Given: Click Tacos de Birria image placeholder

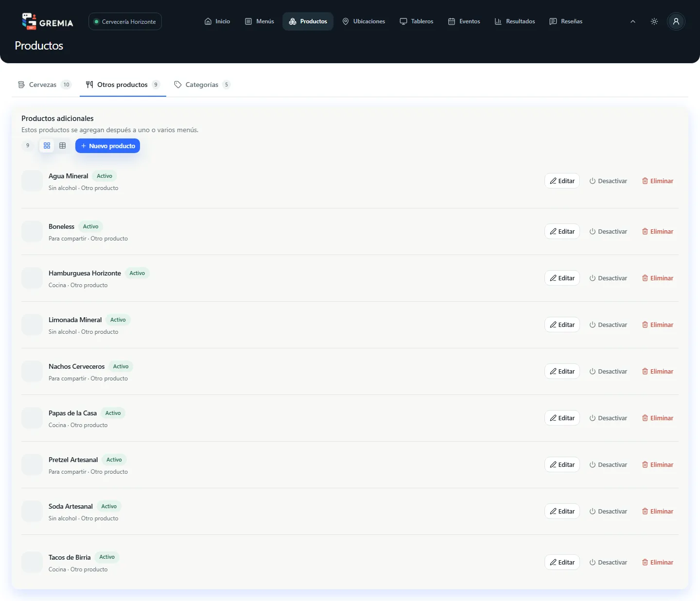Looking at the screenshot, I should (x=32, y=562).
